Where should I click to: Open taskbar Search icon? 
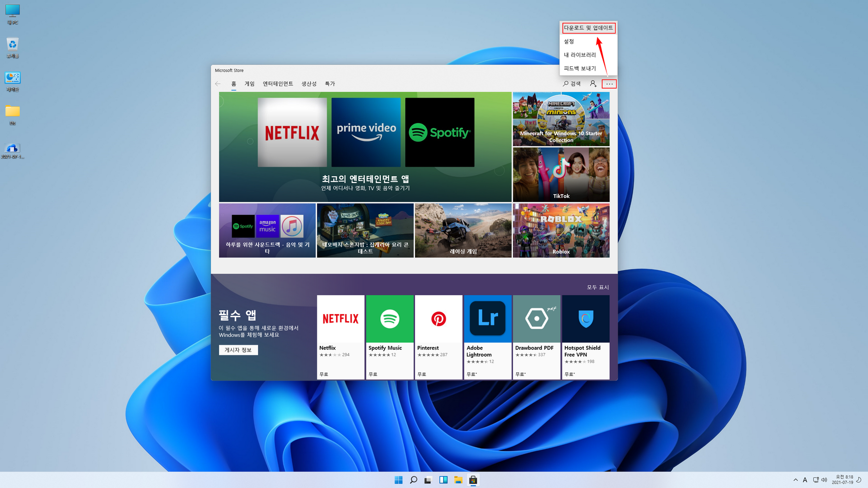click(x=413, y=480)
